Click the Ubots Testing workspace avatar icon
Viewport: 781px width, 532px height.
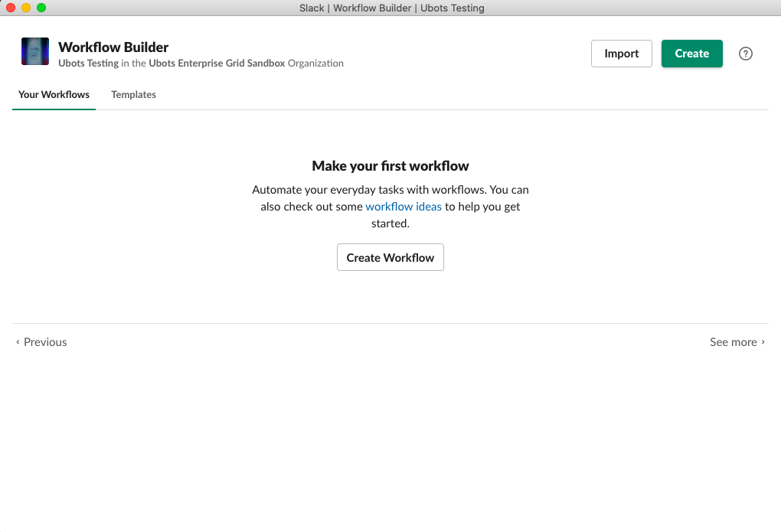click(x=34, y=52)
